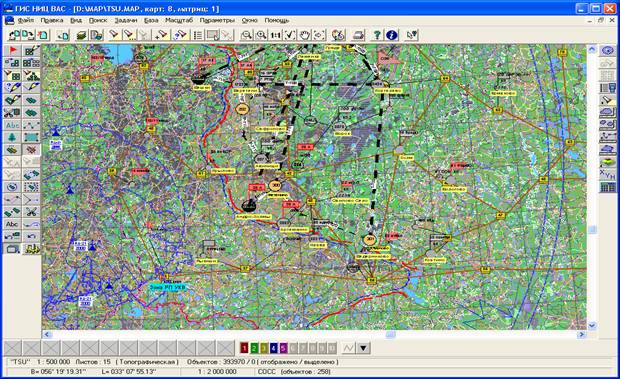The width and height of the screenshot is (620, 379).
Task: Open the Параметры menu
Action: 217,20
